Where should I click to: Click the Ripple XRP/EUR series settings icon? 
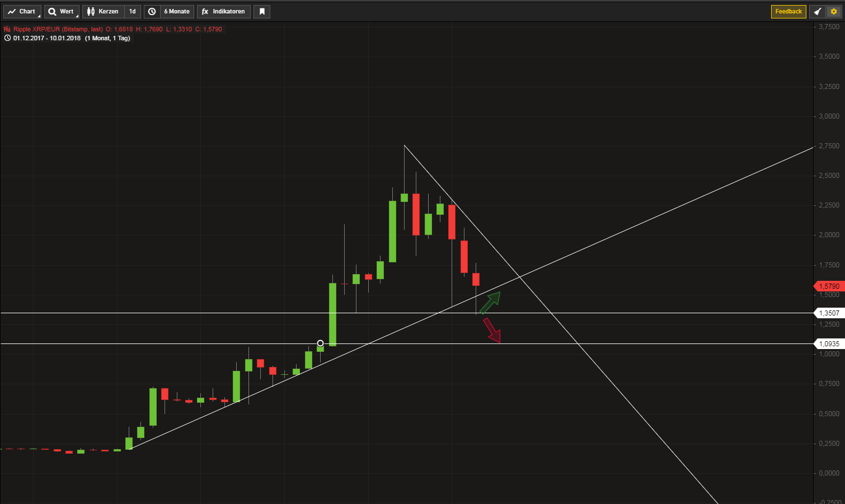7,29
